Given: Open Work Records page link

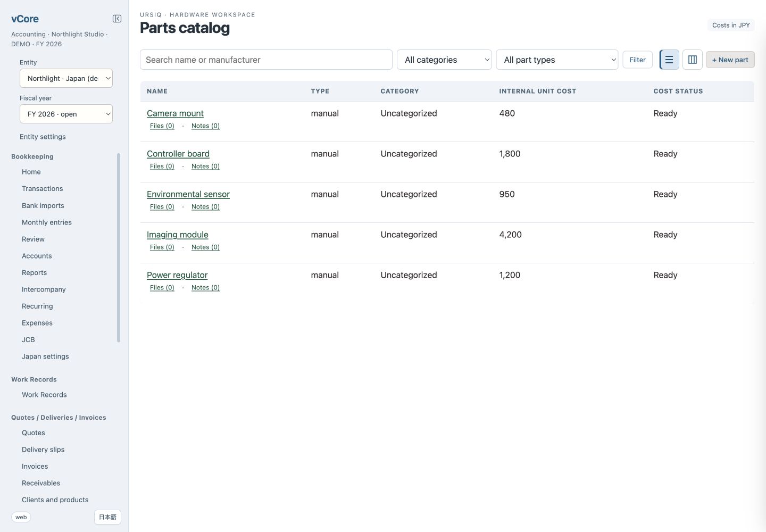Looking at the screenshot, I should pos(44,395).
